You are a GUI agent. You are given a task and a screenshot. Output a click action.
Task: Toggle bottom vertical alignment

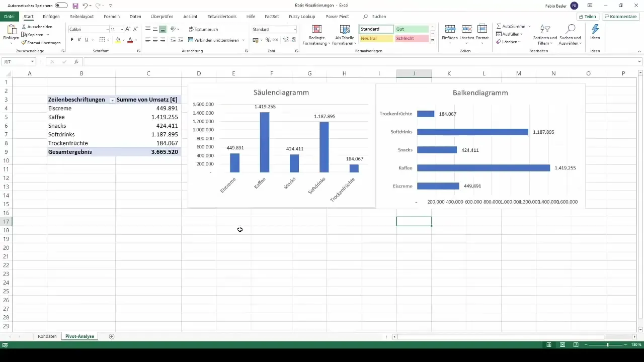pyautogui.click(x=163, y=30)
